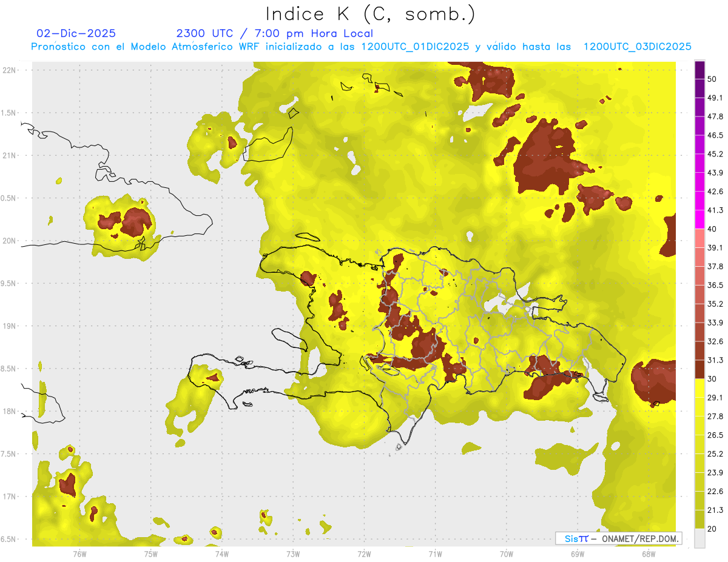Click the '19N' latitude label
Image resolution: width=728 pixels, height=562 pixels.
click(9, 326)
